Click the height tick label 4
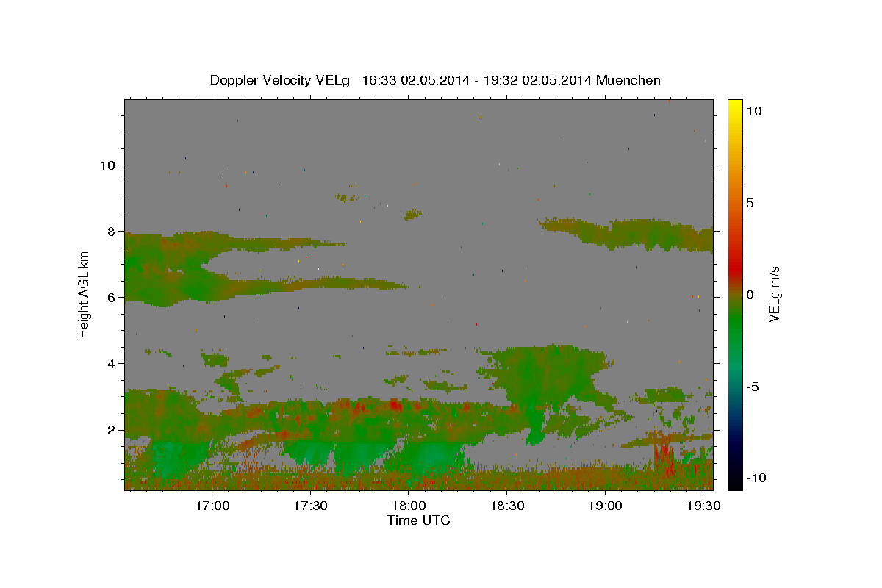This screenshot has width=882, height=588. click(112, 363)
